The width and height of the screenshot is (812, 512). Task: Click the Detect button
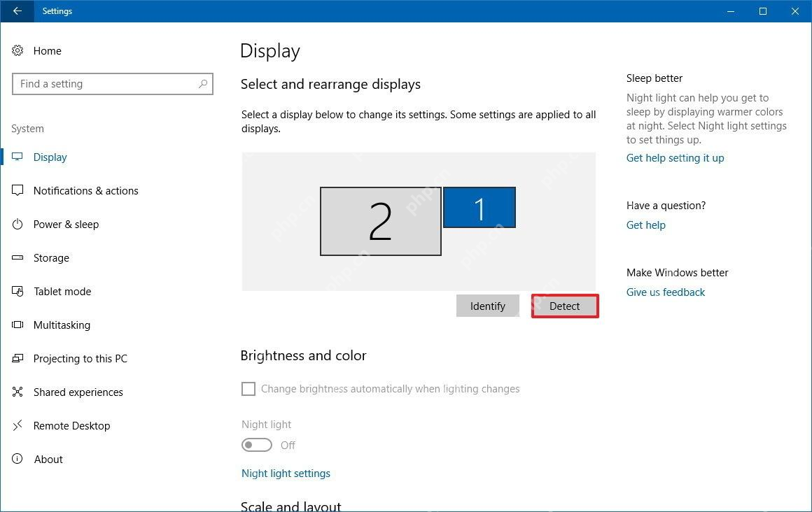click(565, 306)
